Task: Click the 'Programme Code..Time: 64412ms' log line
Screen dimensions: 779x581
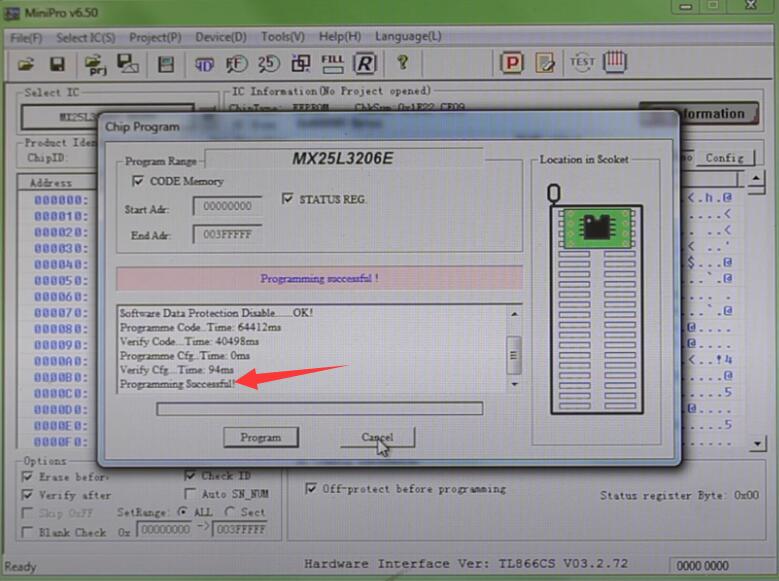Action: pyautogui.click(x=201, y=327)
